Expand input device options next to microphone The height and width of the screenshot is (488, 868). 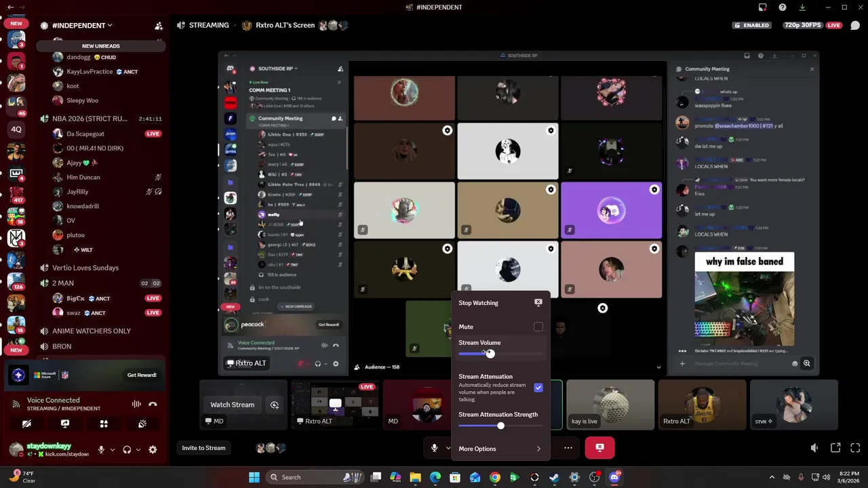pyautogui.click(x=113, y=449)
